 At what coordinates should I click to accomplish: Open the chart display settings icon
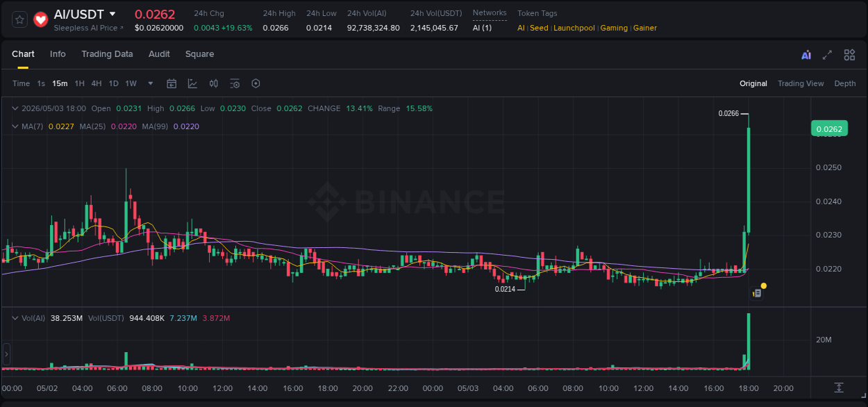click(x=235, y=83)
